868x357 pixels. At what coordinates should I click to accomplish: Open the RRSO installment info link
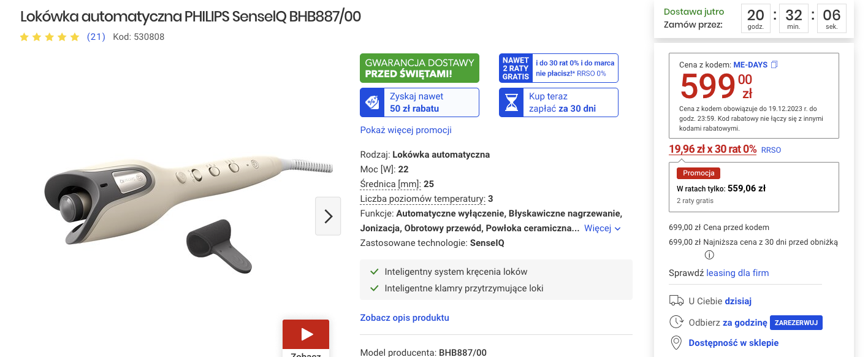771,150
